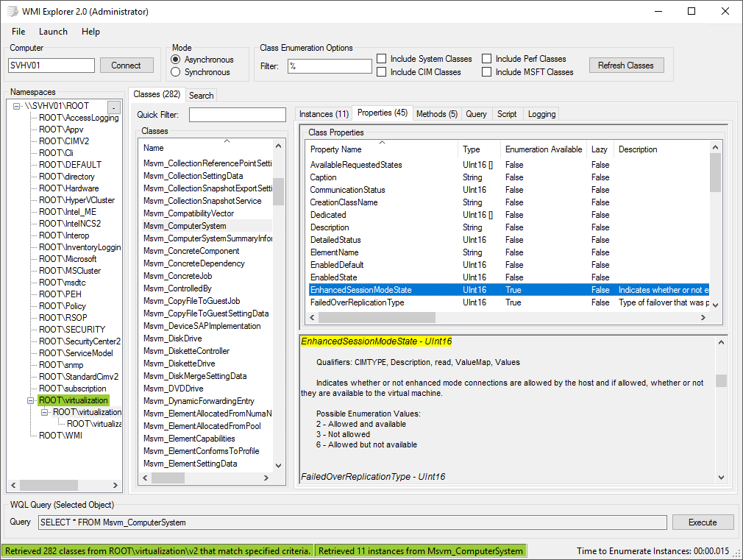Execute the WQL query
The width and height of the screenshot is (743, 560).
(703, 522)
